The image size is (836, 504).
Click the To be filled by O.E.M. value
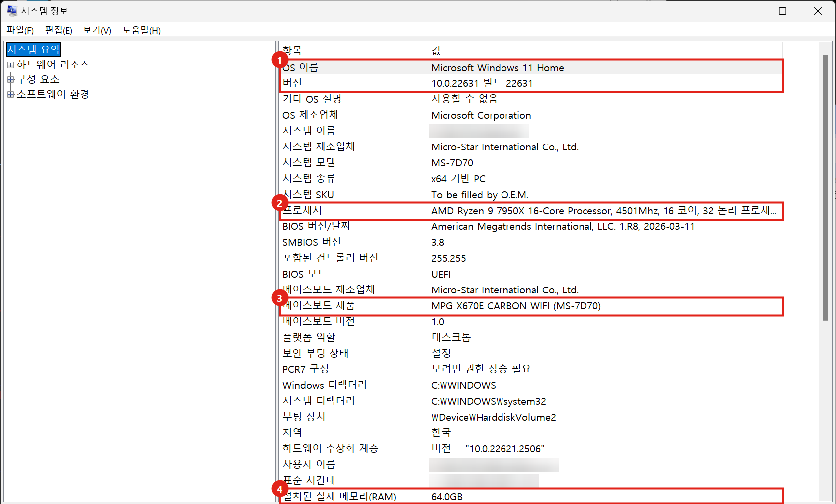point(480,195)
